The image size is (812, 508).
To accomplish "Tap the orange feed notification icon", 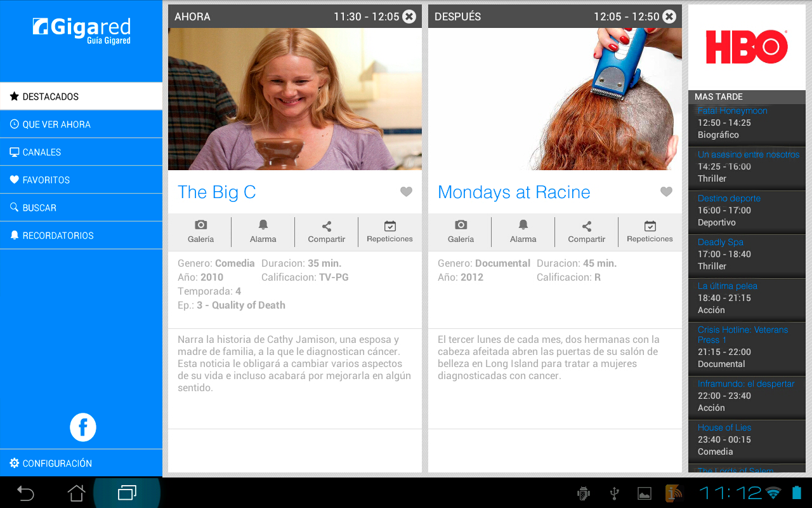I will [x=674, y=493].
